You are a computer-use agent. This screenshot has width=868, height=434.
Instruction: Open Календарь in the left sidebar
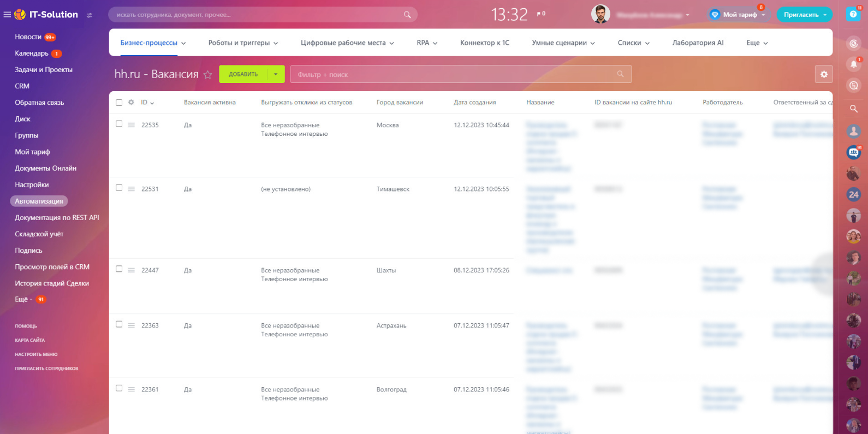pos(32,53)
